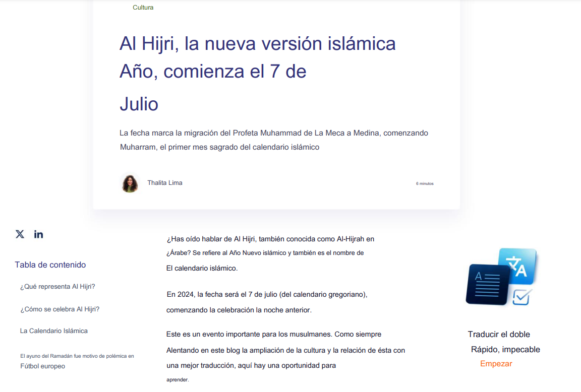This screenshot has height=392, width=581.
Task: Click the article title starting Al Hijri
Action: 258,73
